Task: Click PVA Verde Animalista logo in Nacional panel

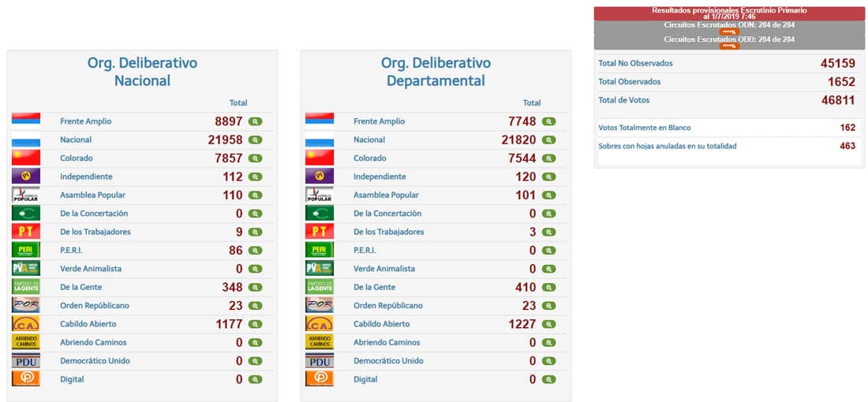Action: [x=26, y=268]
